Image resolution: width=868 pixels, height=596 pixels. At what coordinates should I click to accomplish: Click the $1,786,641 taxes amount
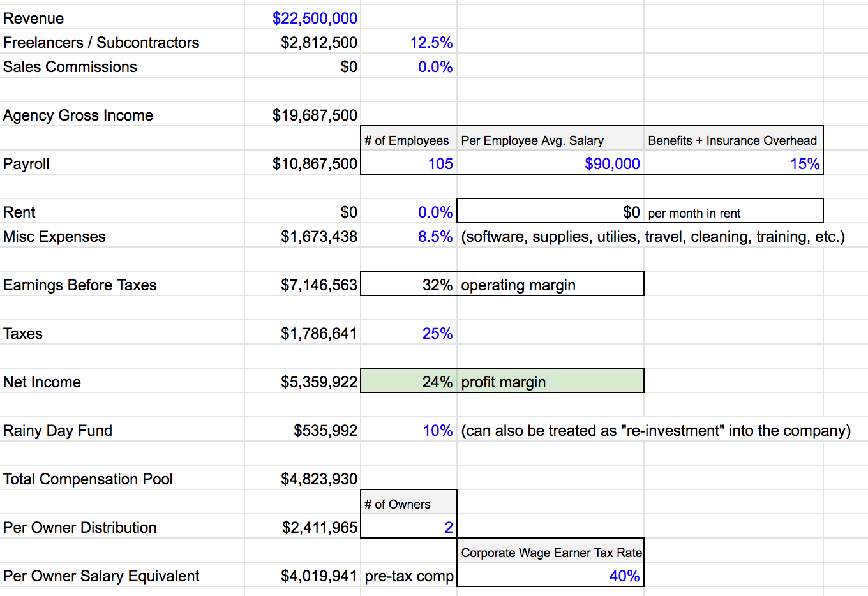[x=319, y=334]
